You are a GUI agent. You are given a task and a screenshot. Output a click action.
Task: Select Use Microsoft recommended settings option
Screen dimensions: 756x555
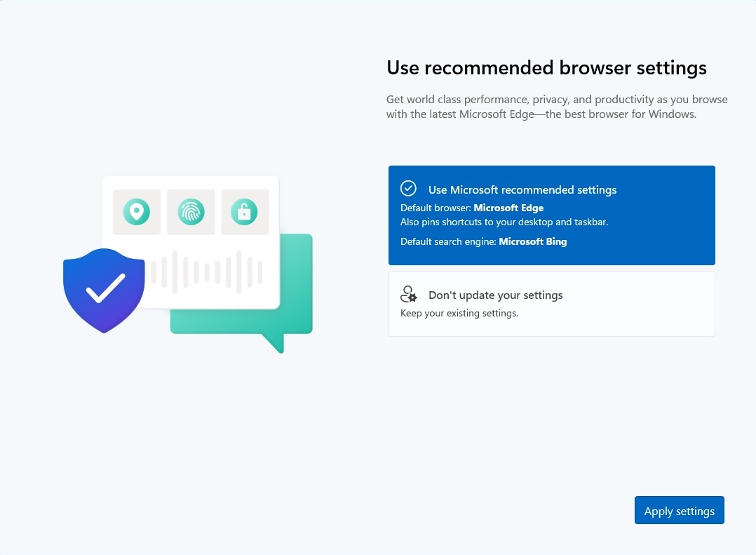tap(551, 215)
